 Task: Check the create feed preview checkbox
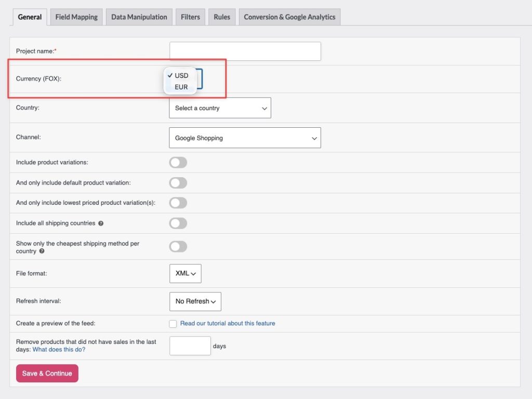(173, 324)
